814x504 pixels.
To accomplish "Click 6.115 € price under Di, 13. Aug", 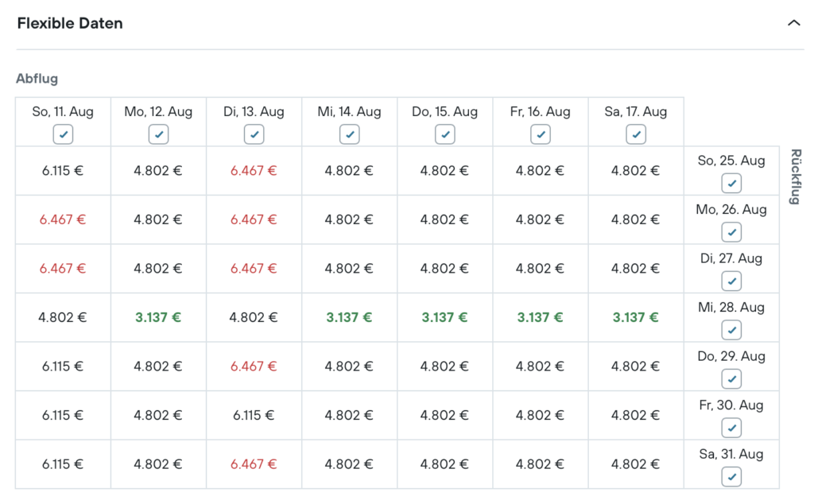I will 254,415.
